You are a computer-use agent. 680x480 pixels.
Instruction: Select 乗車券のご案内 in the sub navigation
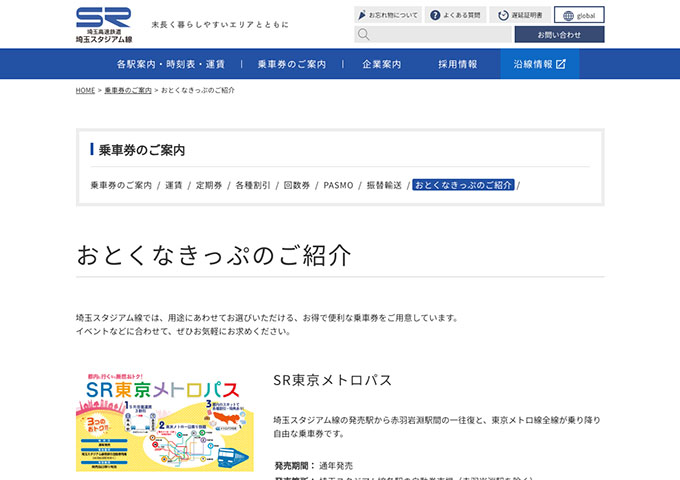click(121, 185)
